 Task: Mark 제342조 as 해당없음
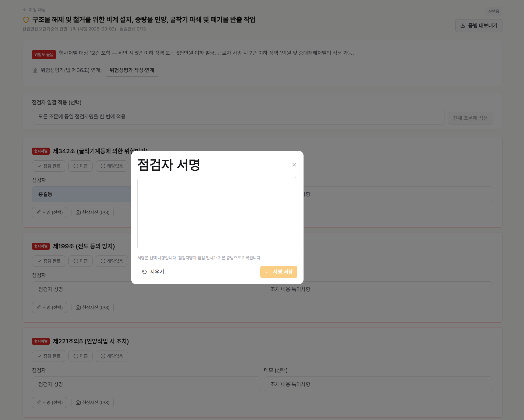112,166
